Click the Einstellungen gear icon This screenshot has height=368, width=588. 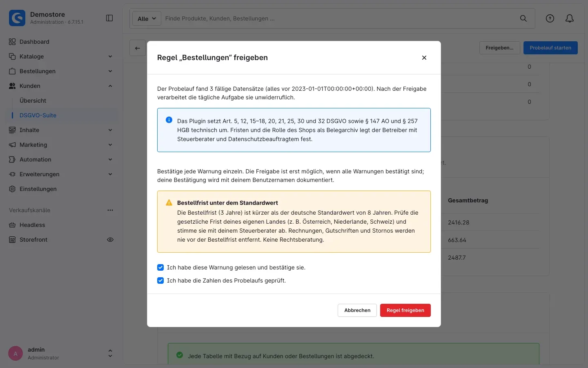tap(12, 189)
